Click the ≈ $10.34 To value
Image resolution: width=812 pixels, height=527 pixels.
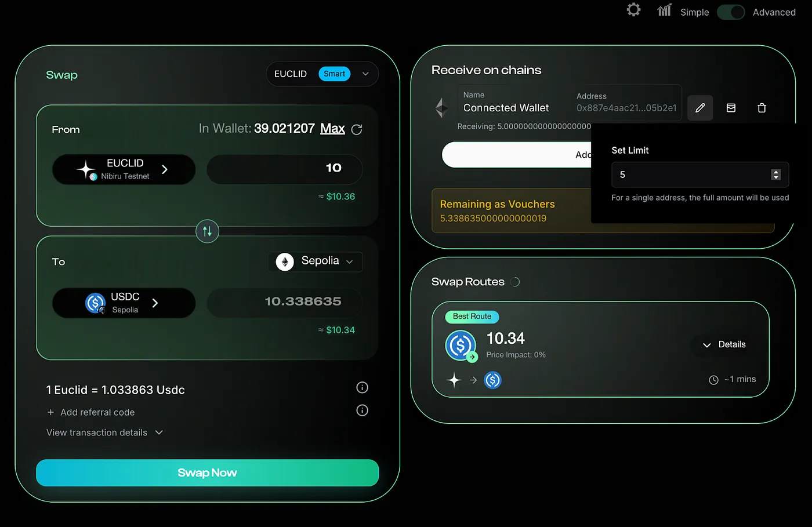(336, 330)
